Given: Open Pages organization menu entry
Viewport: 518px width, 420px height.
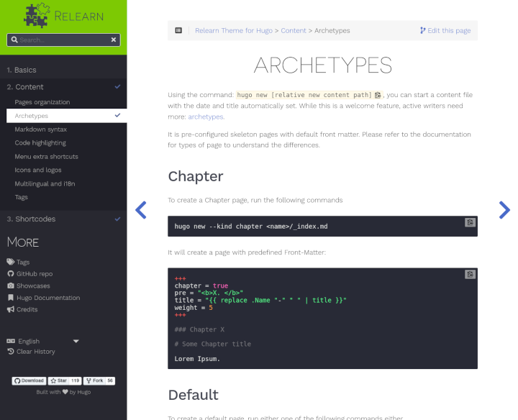Looking at the screenshot, I should coord(42,102).
